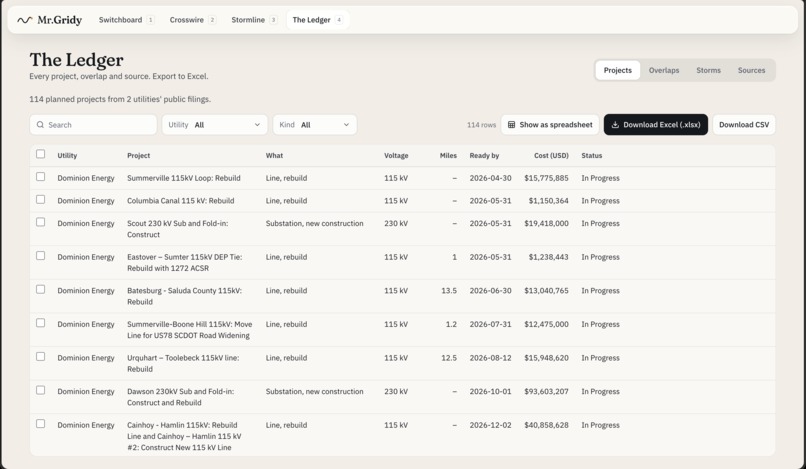Click the Voltage column header
806x469 pixels.
tap(396, 155)
